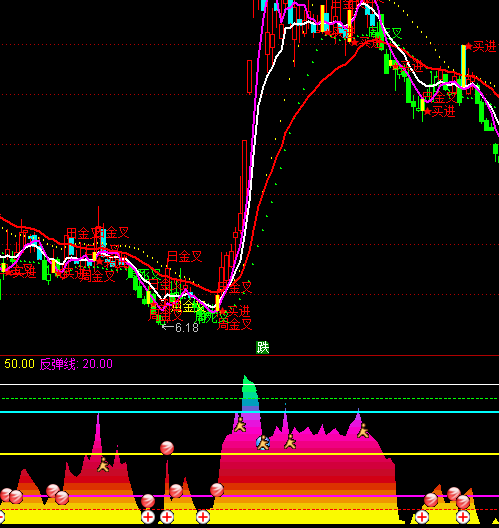Click the red ball above the yellow line
499x528 pixels.
point(167,448)
